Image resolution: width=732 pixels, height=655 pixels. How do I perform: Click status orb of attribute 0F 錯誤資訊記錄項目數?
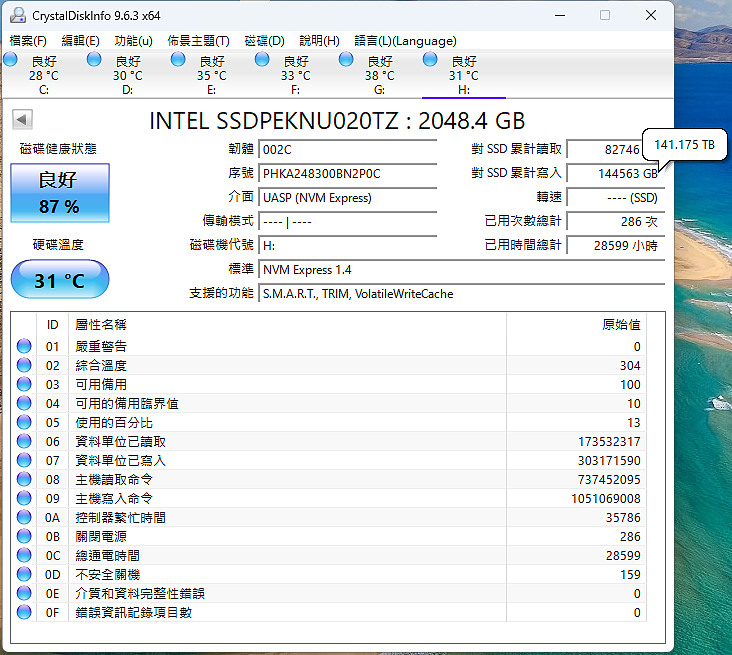(x=24, y=612)
